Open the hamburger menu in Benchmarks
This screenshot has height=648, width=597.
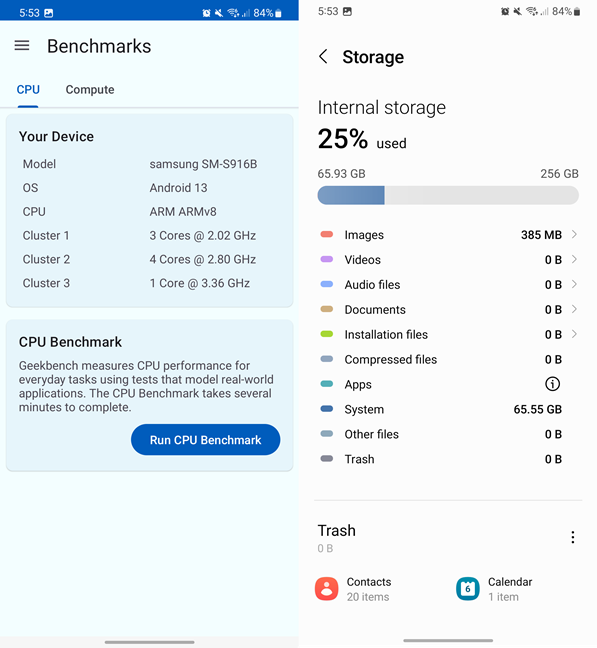click(22, 45)
